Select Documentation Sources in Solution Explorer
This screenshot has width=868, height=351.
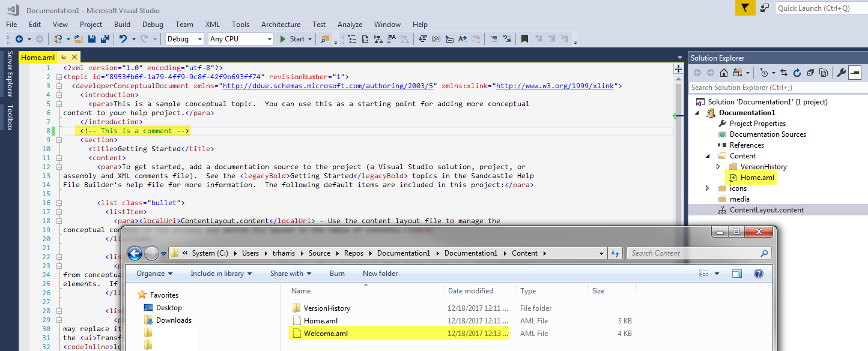pyautogui.click(x=768, y=134)
